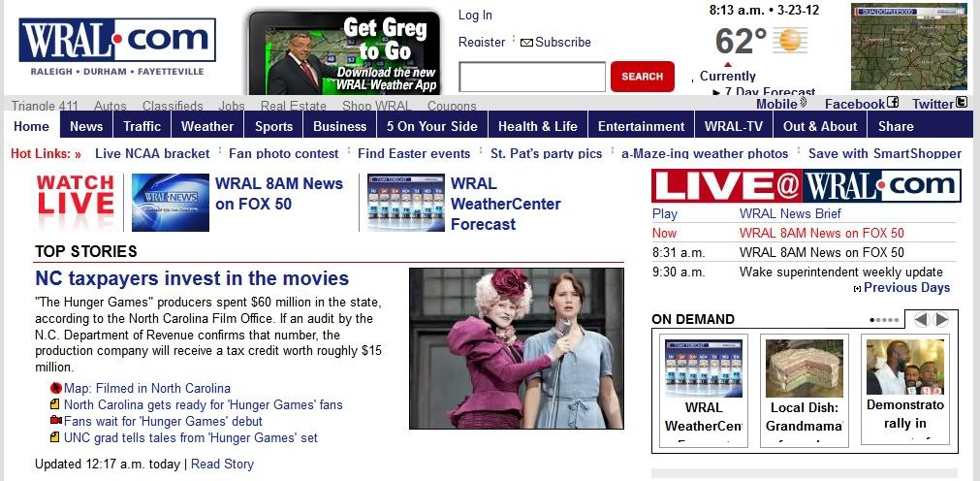
Task: Open the Weather navigation tab
Action: [x=206, y=126]
